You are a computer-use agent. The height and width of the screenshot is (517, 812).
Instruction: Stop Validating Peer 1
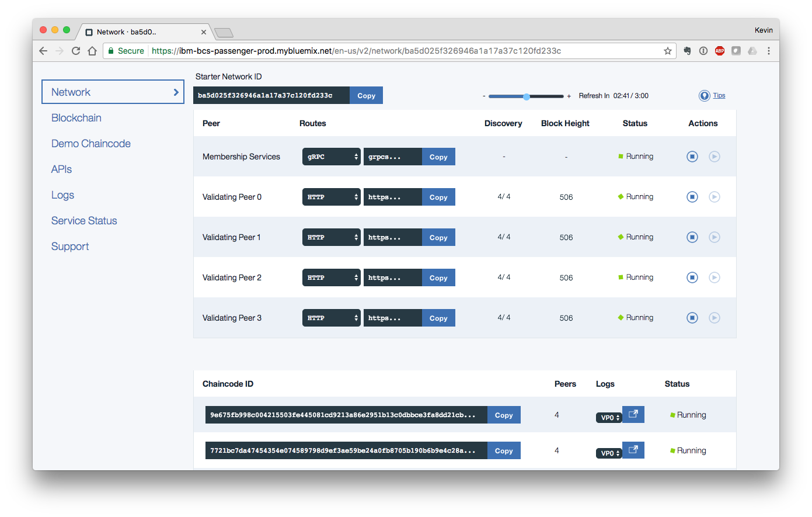point(692,237)
